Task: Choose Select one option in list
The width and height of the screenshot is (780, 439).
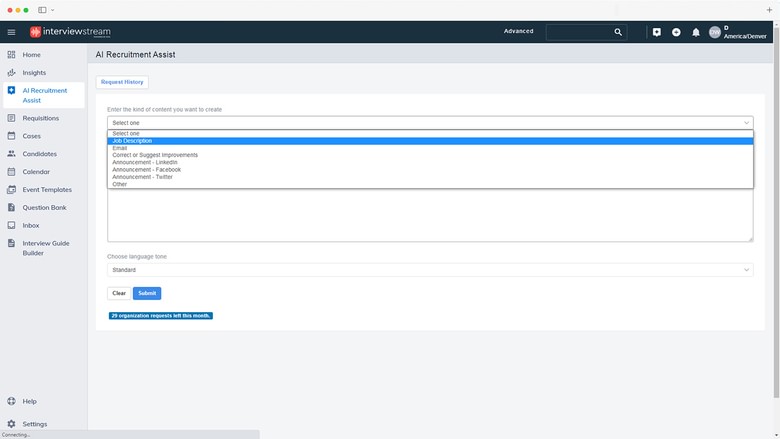Action: coord(430,134)
